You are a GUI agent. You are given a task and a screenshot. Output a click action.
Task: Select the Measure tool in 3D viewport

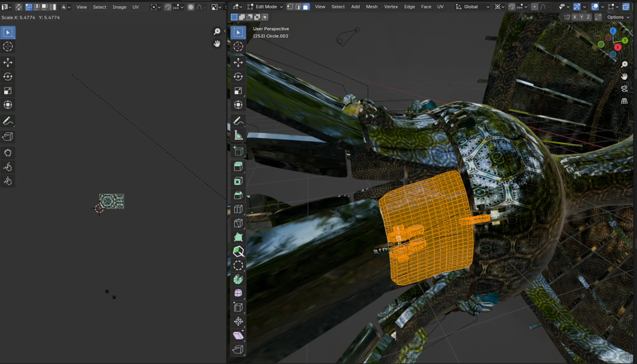238,135
